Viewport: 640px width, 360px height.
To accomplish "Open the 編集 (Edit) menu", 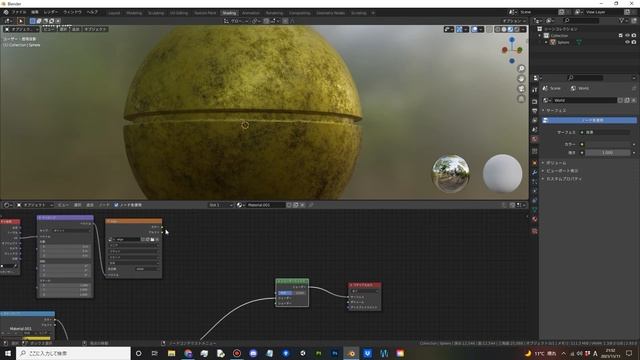I will coord(35,12).
